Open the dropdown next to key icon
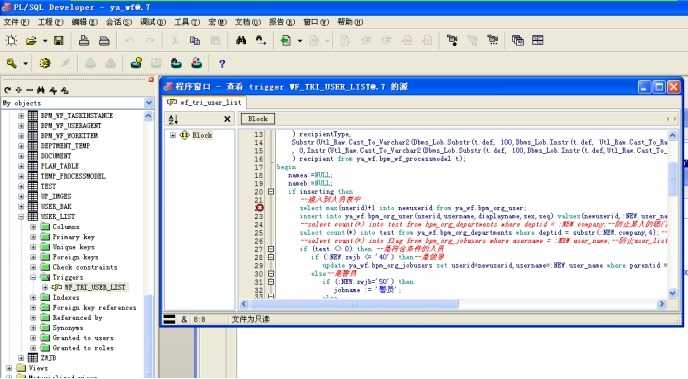 coord(25,64)
